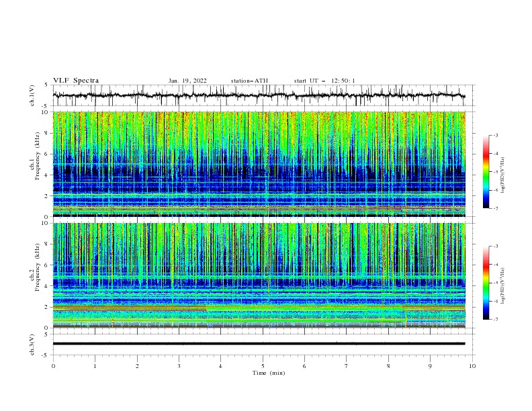
Task: Click the rightmost time axis tick label "10"
Action: point(472,366)
